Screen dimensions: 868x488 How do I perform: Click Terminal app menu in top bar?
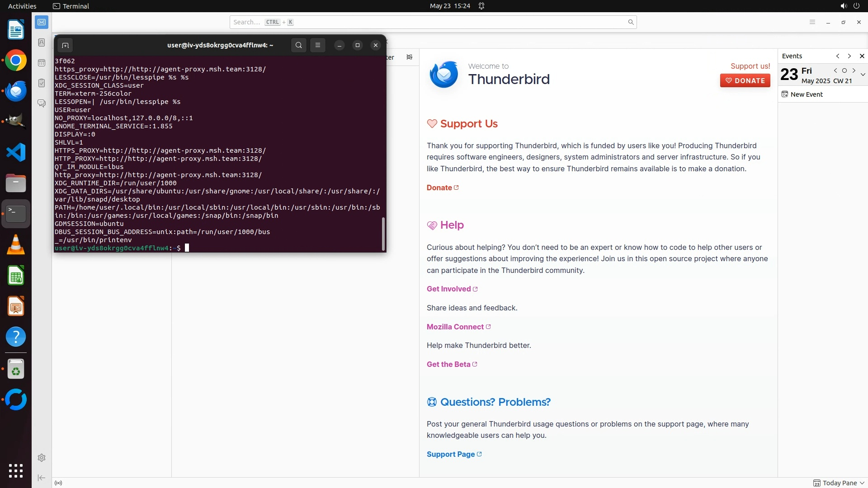tap(71, 6)
